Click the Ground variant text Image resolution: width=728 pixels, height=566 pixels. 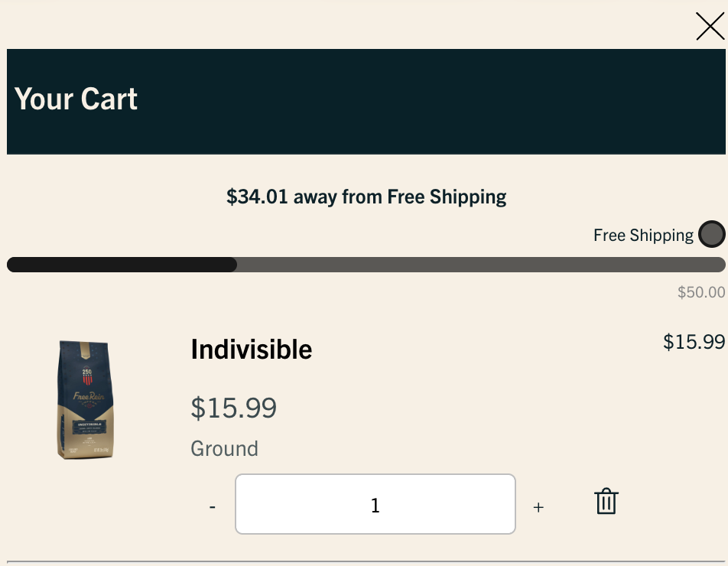coord(224,448)
